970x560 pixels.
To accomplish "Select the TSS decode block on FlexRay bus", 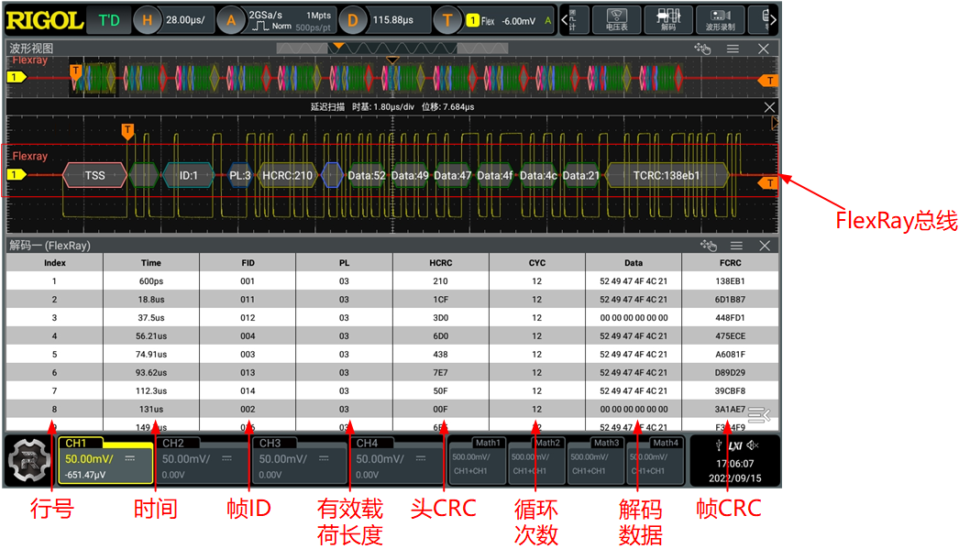I will (94, 176).
